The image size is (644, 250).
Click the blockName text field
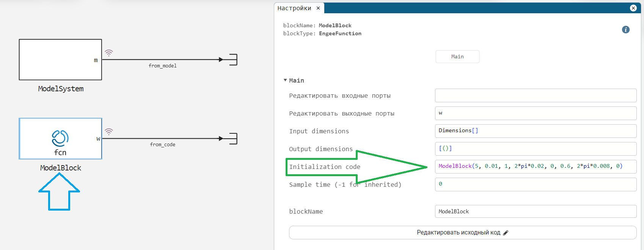[535, 211]
